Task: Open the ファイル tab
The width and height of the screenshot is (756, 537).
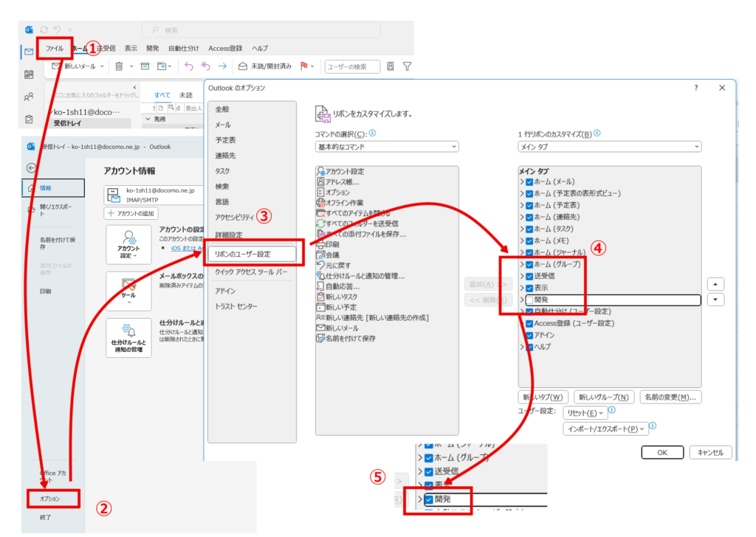Action: [55, 48]
